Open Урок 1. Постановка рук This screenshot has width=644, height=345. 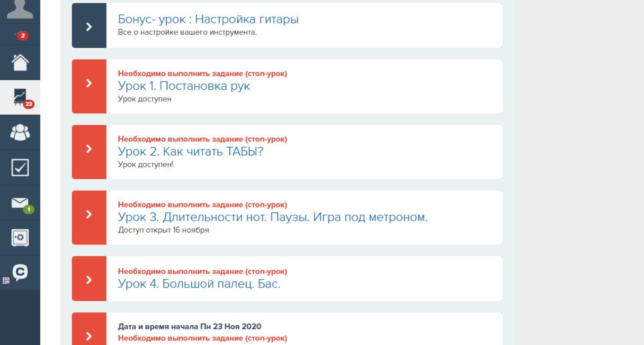click(x=184, y=86)
